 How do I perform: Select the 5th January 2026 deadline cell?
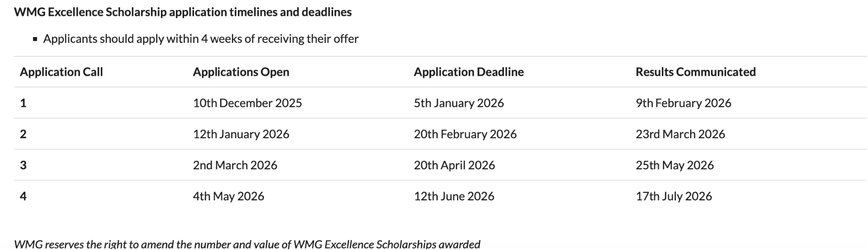coord(458,103)
